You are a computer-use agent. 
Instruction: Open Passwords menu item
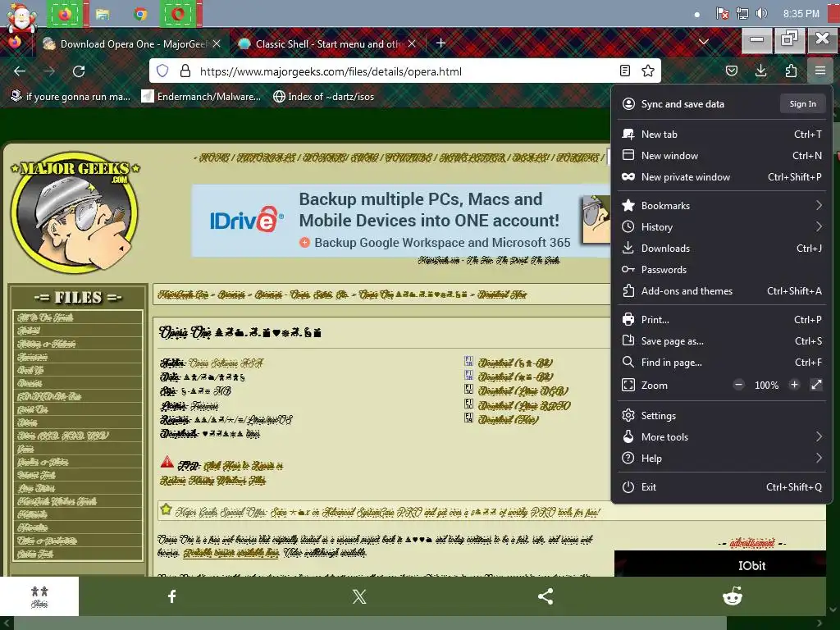click(x=722, y=270)
